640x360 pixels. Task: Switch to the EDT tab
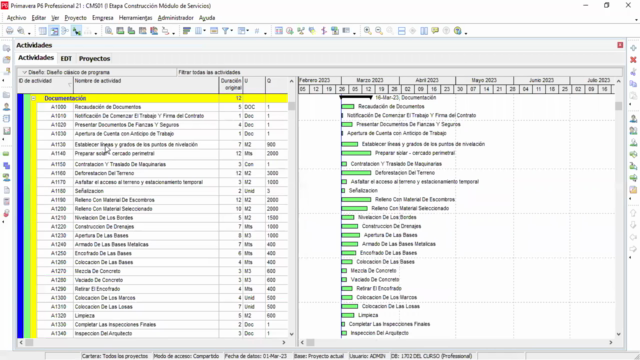pyautogui.click(x=66, y=58)
